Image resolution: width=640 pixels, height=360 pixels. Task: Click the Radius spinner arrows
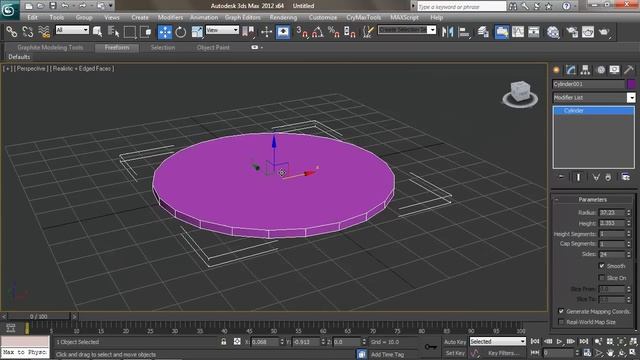629,213
